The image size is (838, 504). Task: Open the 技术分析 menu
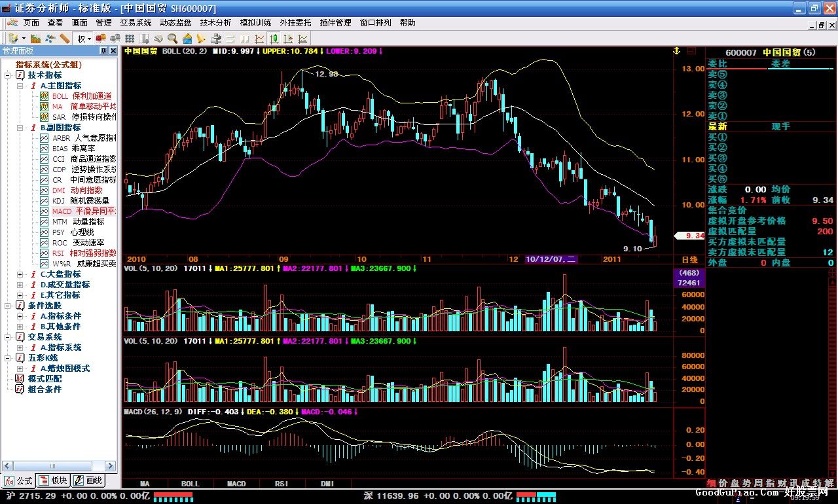point(215,22)
